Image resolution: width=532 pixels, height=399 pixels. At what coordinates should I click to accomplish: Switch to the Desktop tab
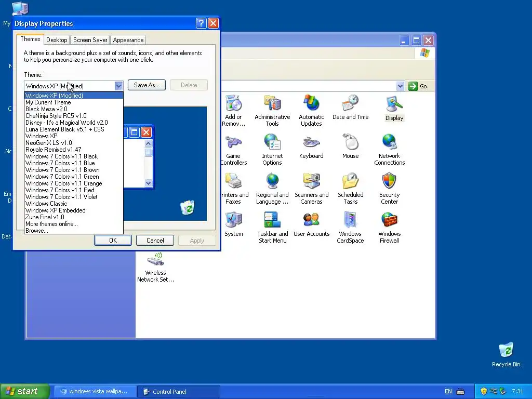coord(57,39)
